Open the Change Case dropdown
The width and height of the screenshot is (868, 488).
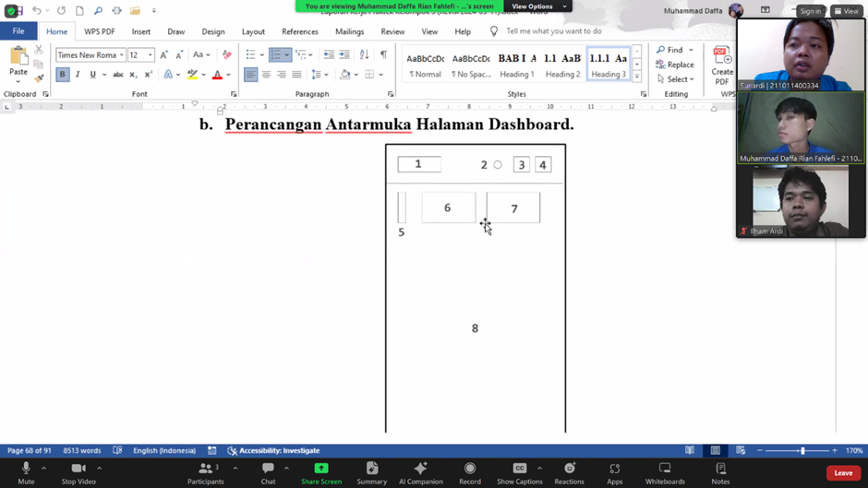point(201,54)
